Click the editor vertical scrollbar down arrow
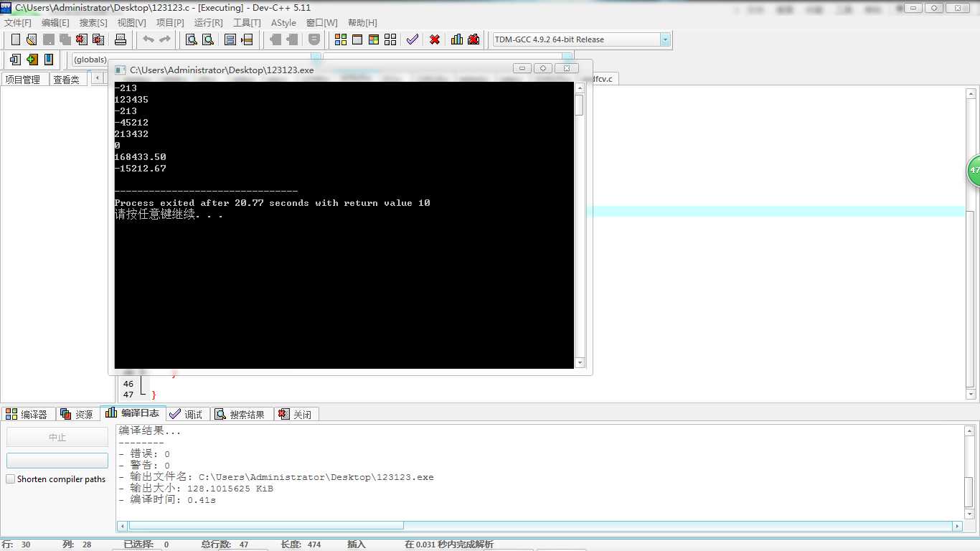Screen dimensions: 980x551 pyautogui.click(x=971, y=394)
